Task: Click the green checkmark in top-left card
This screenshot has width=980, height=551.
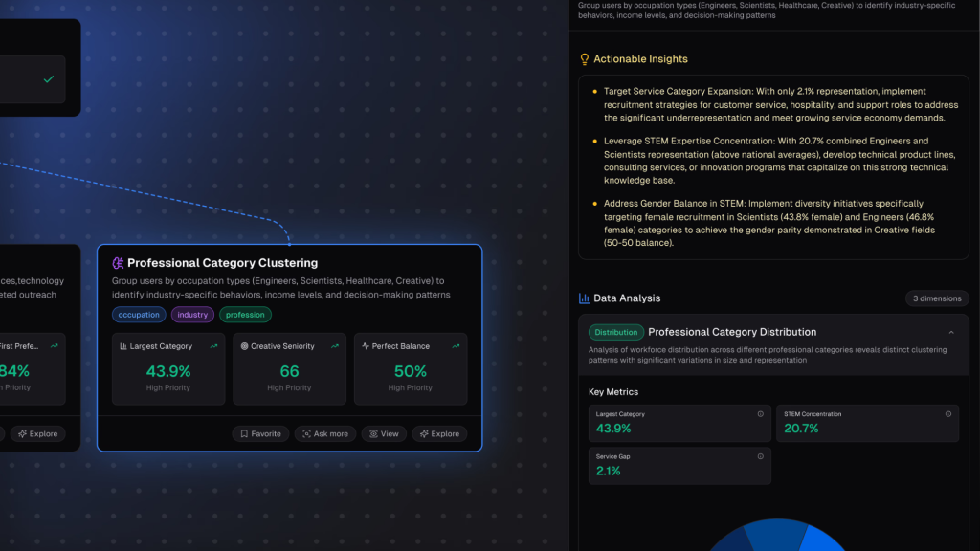Action: (x=49, y=79)
